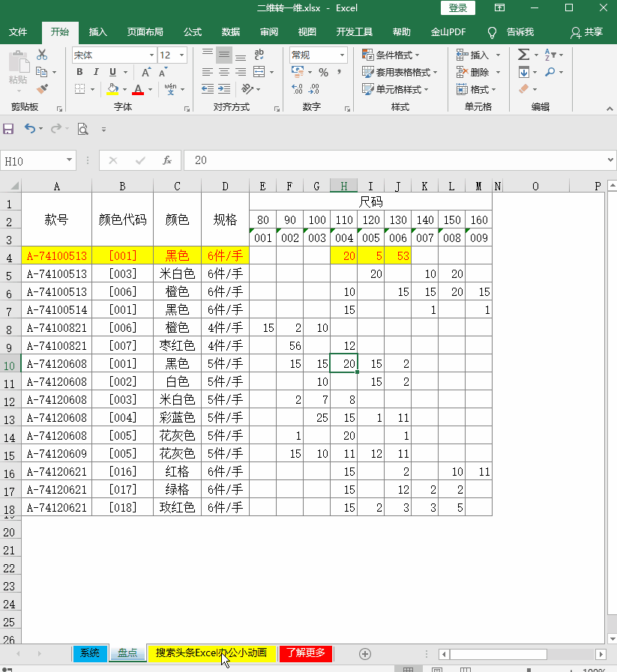The height and width of the screenshot is (672, 617).
Task: Click Find and Select magnifier
Action: pos(550,72)
